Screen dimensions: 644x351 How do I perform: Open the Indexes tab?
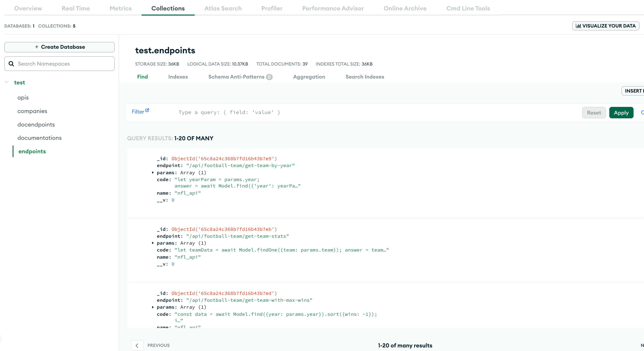point(178,77)
